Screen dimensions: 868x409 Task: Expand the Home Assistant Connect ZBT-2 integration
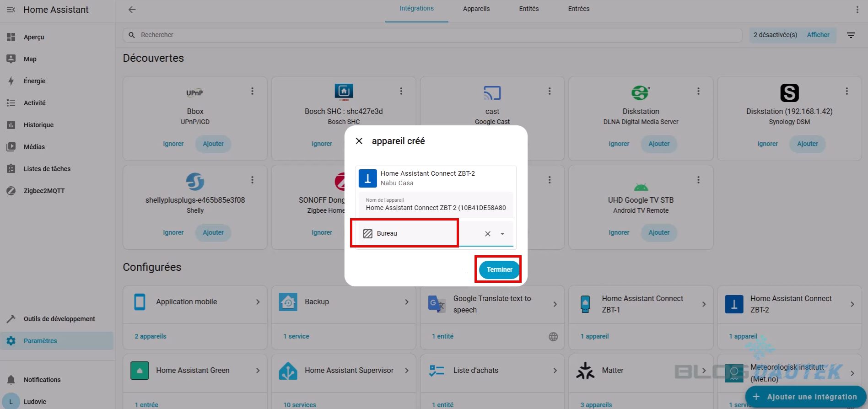click(x=852, y=304)
